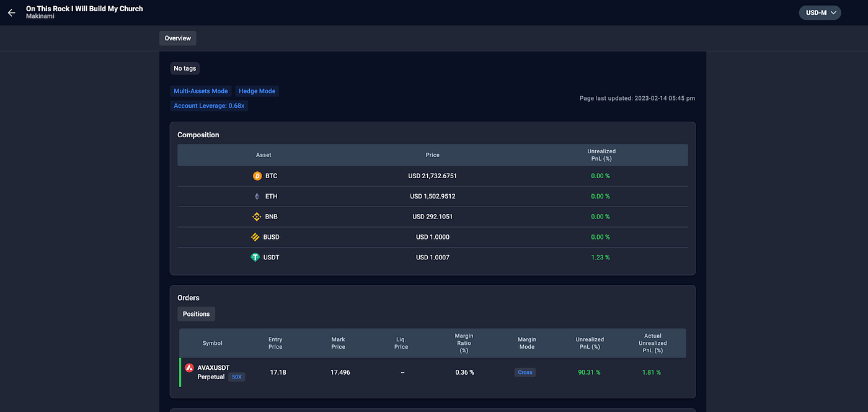868x412 pixels.
Task: Click the ETH asset name
Action: (x=271, y=197)
